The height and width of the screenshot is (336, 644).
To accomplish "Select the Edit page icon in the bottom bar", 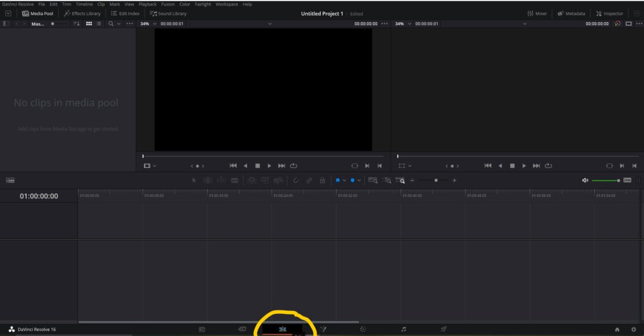I will tap(282, 329).
